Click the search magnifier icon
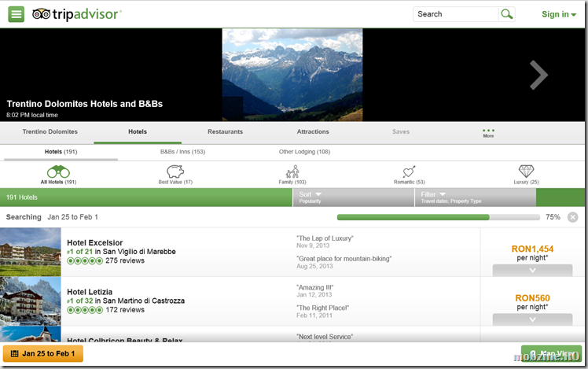The width and height of the screenshot is (588, 369). pyautogui.click(x=506, y=14)
